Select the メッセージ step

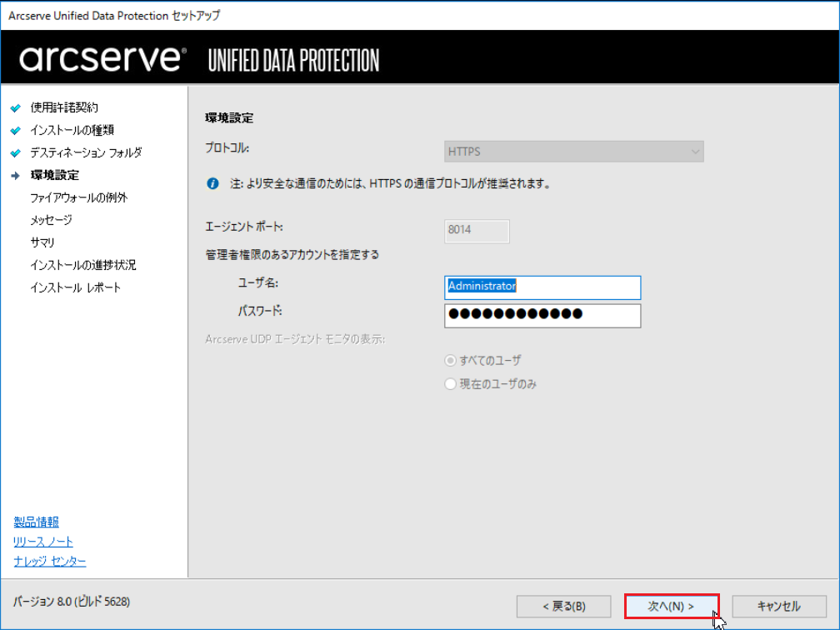pos(51,220)
